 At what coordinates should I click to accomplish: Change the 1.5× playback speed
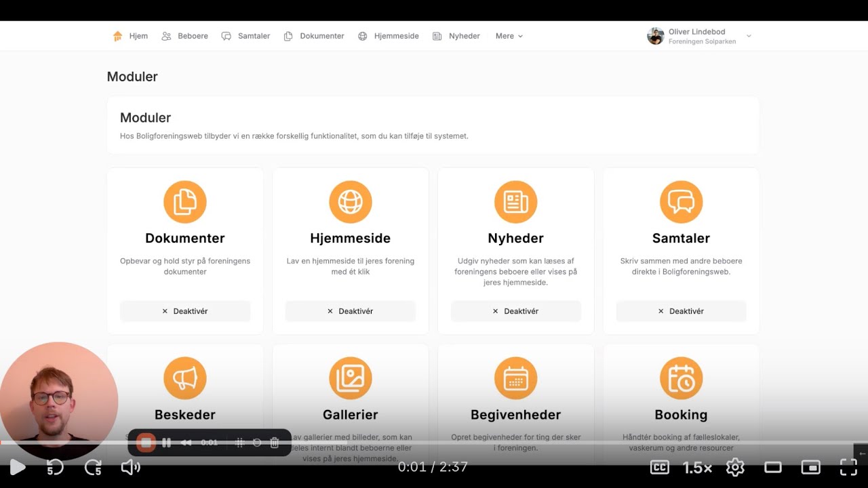pyautogui.click(x=697, y=467)
